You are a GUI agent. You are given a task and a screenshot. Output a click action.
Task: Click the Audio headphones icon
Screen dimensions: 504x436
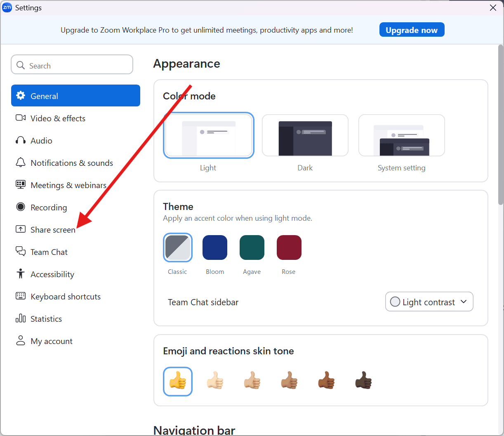(21, 140)
